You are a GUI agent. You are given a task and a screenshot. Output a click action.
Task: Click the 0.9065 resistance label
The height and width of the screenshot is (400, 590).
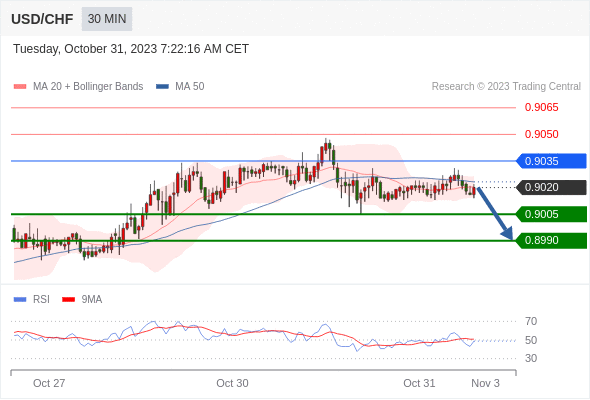tap(541, 108)
